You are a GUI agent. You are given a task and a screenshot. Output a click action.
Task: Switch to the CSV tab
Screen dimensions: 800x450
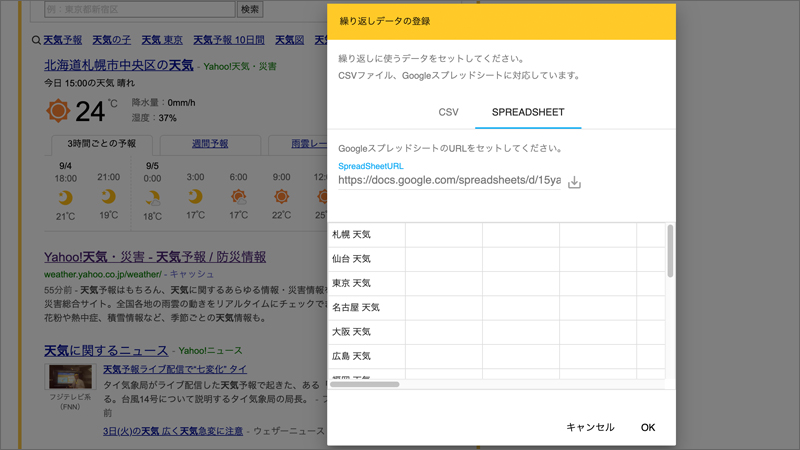(448, 112)
